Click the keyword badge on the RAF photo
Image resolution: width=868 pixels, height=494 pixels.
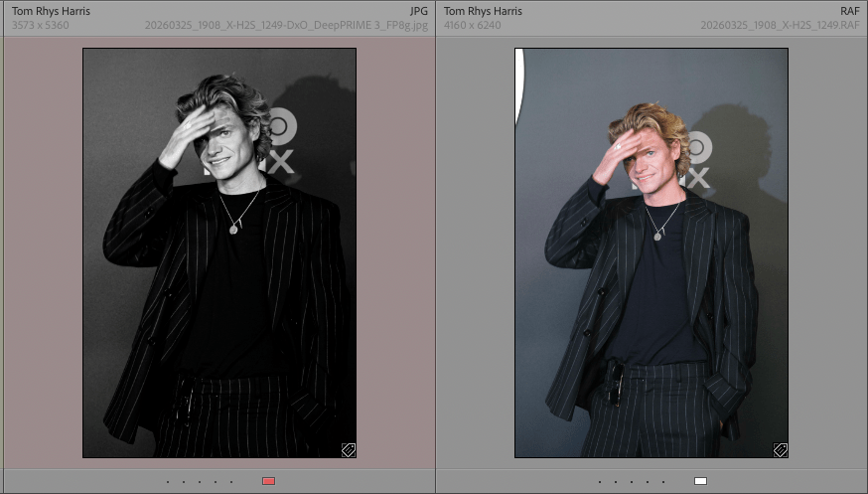(x=781, y=449)
